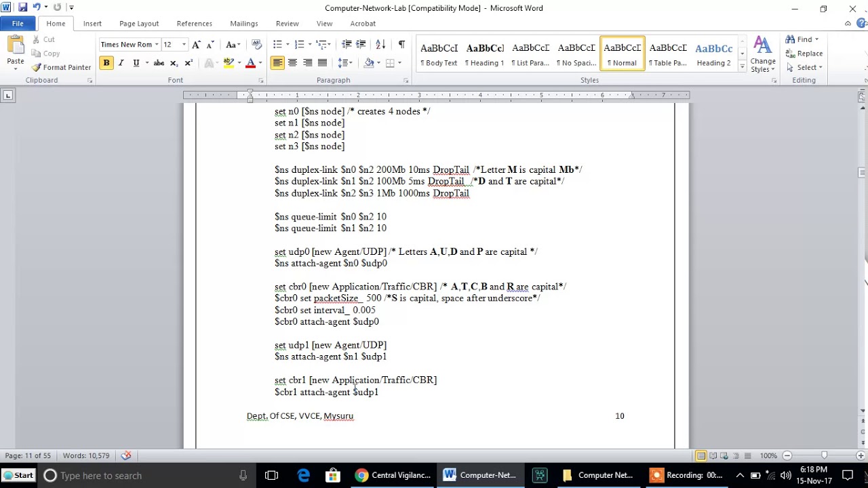Switch to References tab
This screenshot has height=488, width=868.
coord(195,23)
